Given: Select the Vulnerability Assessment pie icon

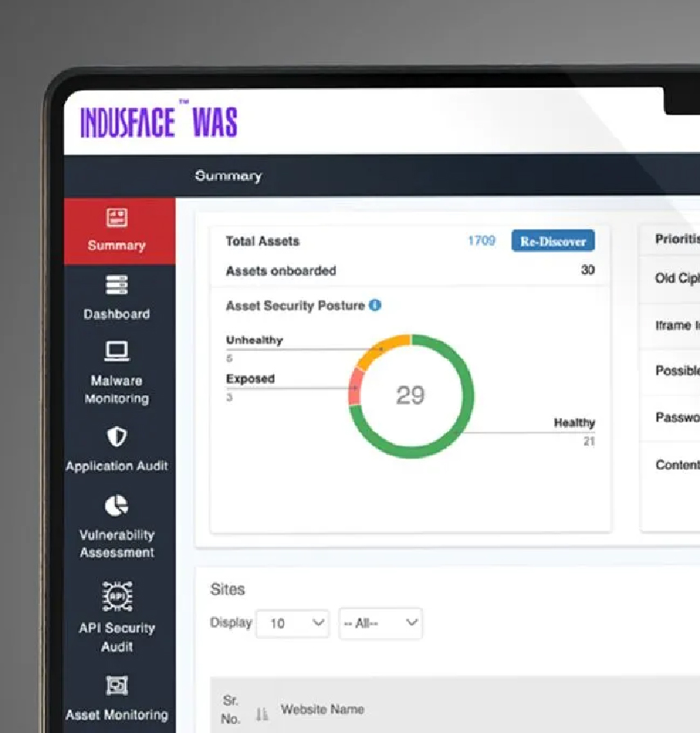Looking at the screenshot, I should (116, 506).
